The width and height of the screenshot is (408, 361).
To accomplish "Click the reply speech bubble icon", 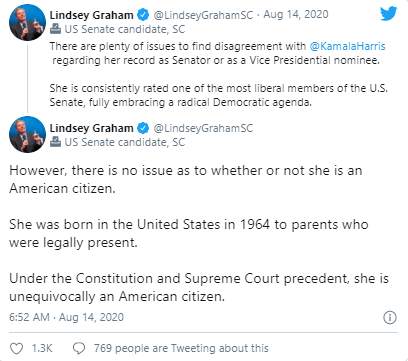I will (79, 349).
